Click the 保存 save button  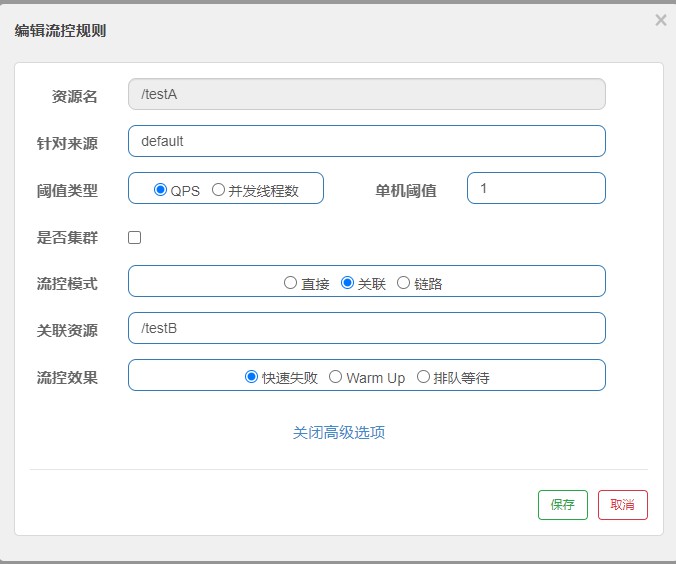click(x=563, y=504)
